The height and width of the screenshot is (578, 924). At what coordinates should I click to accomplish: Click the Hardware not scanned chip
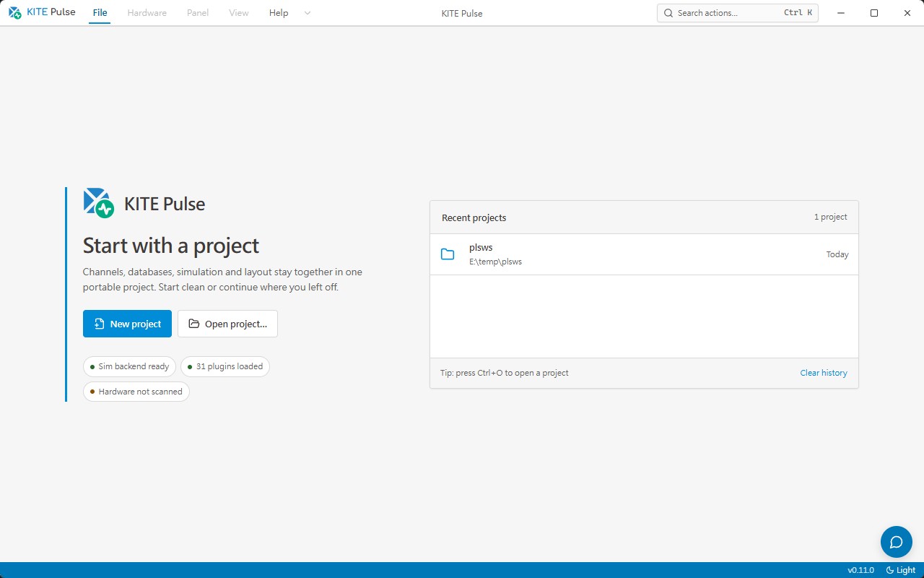point(136,392)
